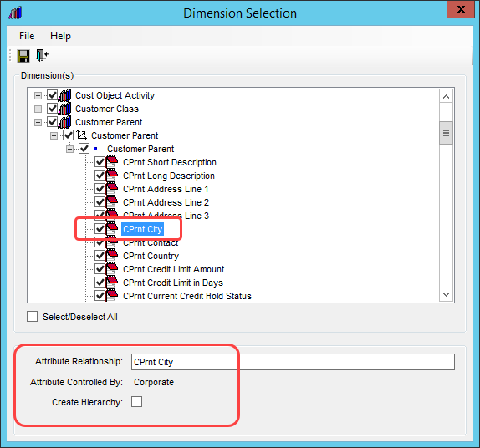Image resolution: width=480 pixels, height=448 pixels.
Task: Click the Customer Parent hierarchy axes icon
Action: coord(81,135)
